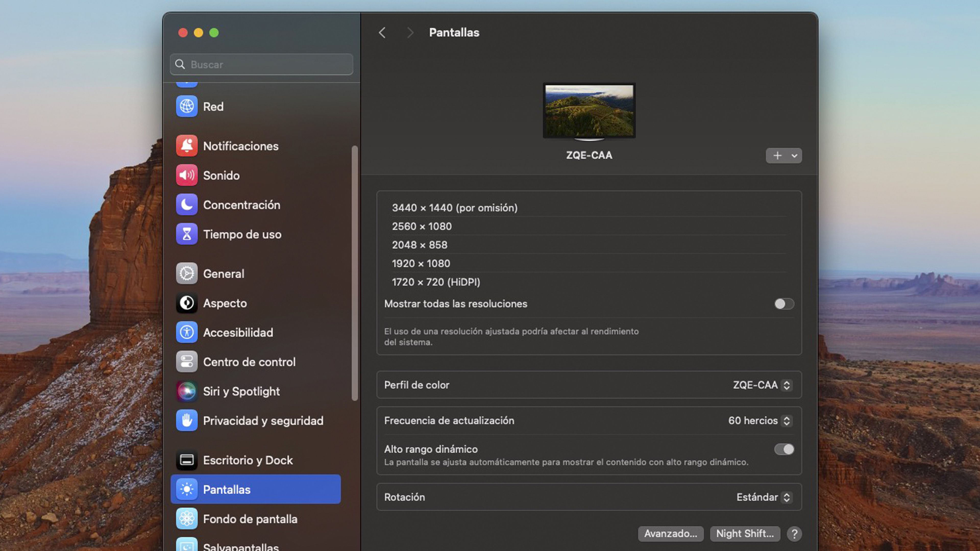Select Tiempo de uso in the sidebar

pyautogui.click(x=256, y=234)
